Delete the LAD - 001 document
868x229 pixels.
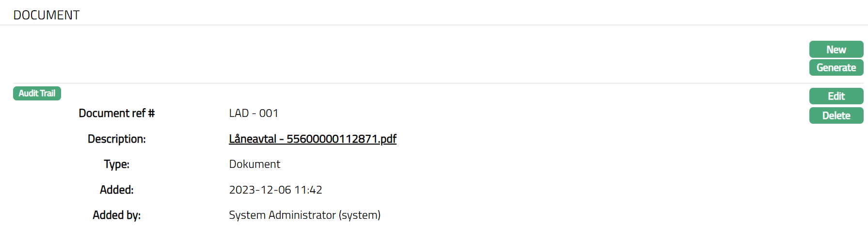(836, 115)
